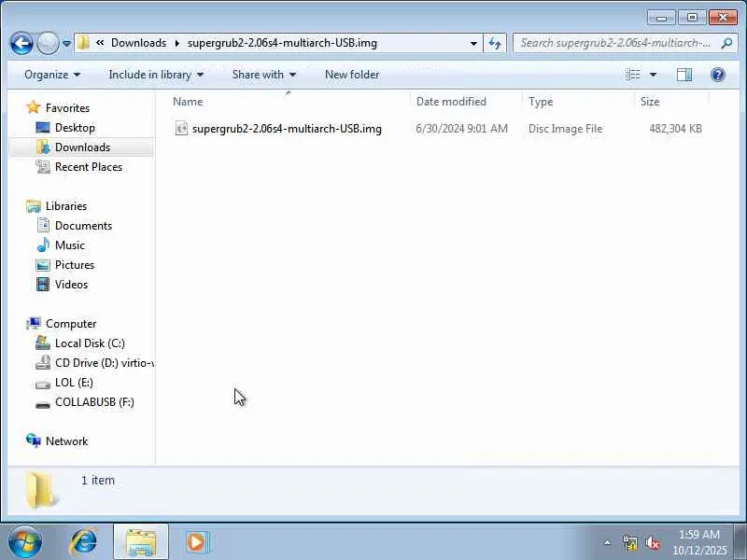Click the Show desktop strip beside clock
Viewport: 747px width, 560px height.
740,542
